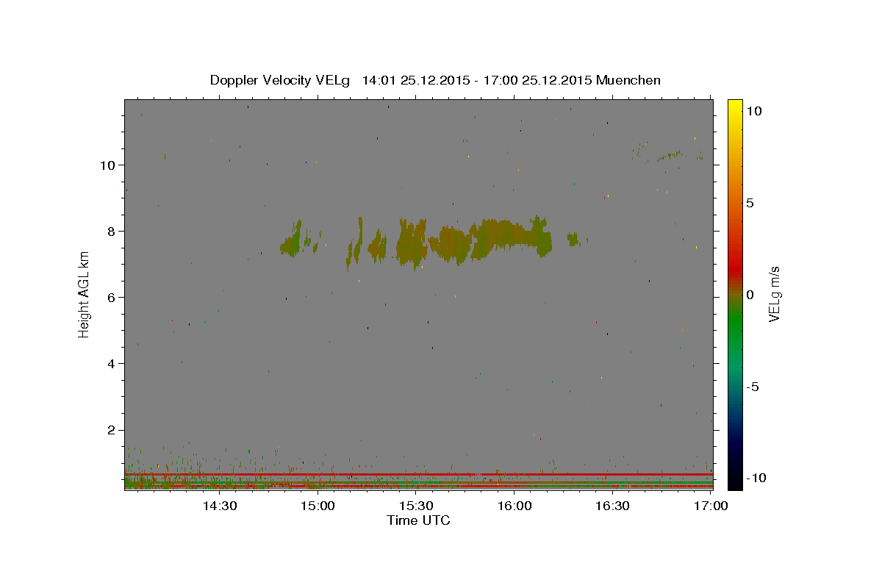The image size is (882, 588).
Task: Click the colorbar tick label 10
Action: [753, 111]
